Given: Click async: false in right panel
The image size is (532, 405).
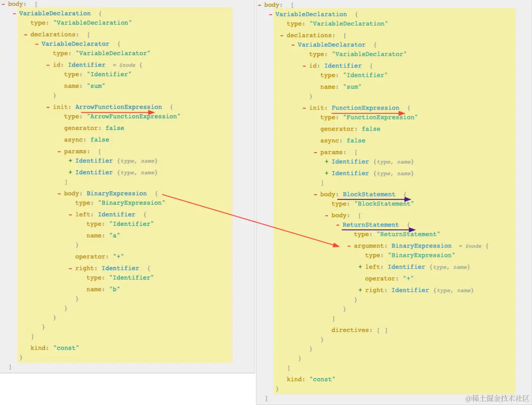Looking at the screenshot, I should pyautogui.click(x=343, y=141).
